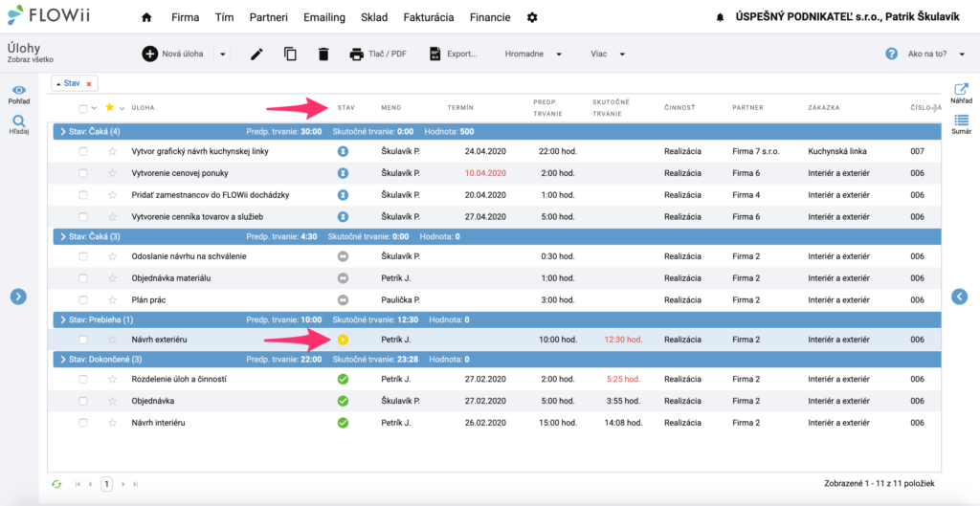Open Hľadaj search panel

19,123
